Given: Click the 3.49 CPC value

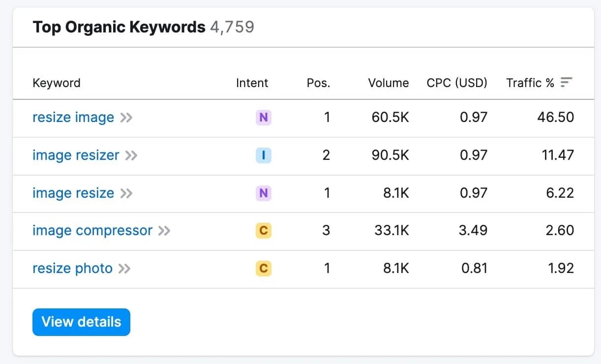Looking at the screenshot, I should [x=473, y=231].
